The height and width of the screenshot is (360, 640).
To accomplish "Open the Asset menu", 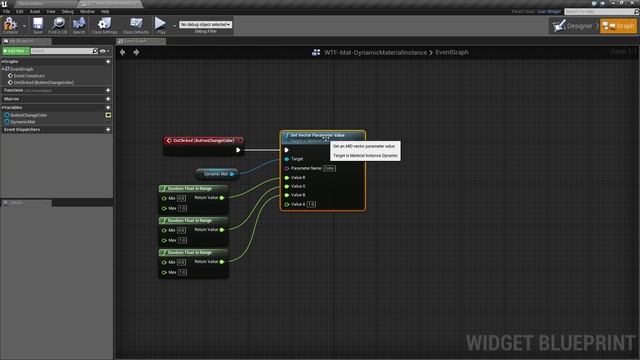I will click(x=35, y=11).
